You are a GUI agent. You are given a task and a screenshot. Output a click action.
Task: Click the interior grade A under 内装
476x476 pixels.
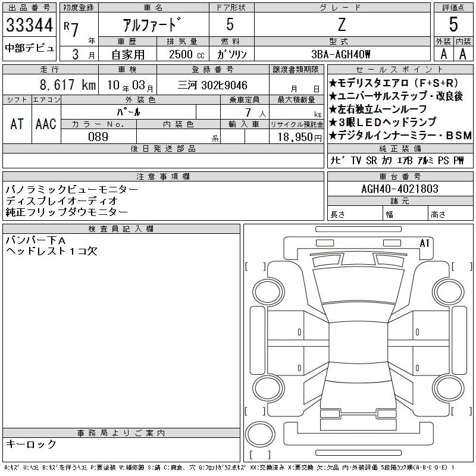click(x=463, y=54)
